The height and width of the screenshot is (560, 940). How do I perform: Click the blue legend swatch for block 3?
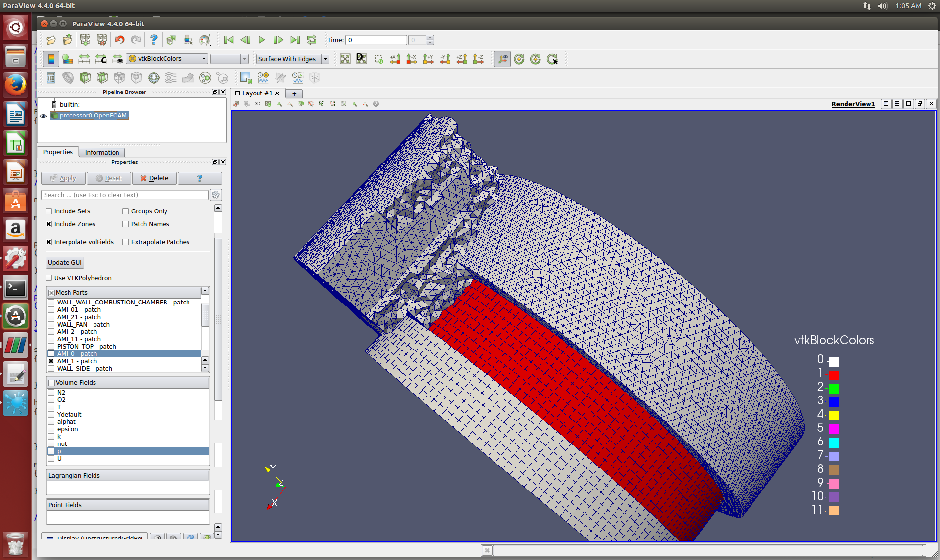834,402
